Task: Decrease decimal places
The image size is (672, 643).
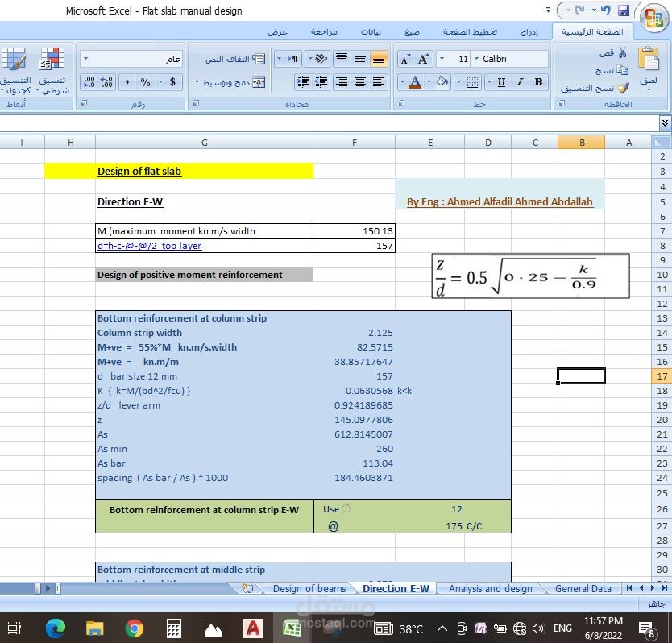Action: click(x=89, y=82)
